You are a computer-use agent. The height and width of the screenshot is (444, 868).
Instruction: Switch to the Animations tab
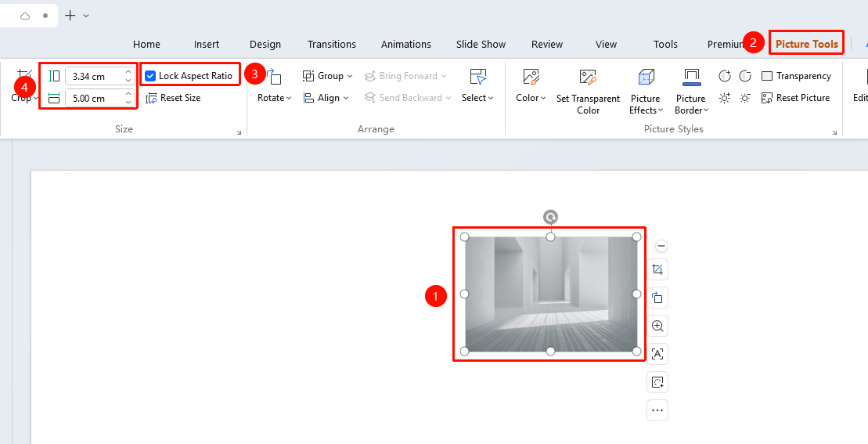pyautogui.click(x=405, y=45)
